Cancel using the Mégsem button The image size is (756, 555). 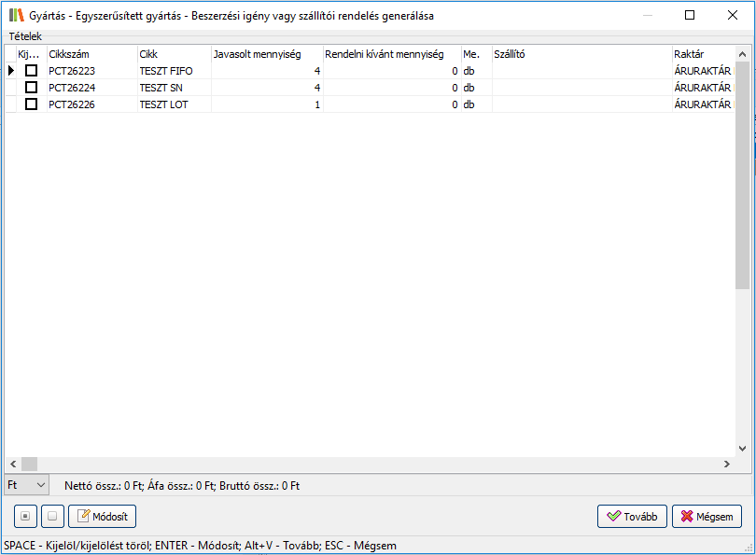(x=707, y=516)
